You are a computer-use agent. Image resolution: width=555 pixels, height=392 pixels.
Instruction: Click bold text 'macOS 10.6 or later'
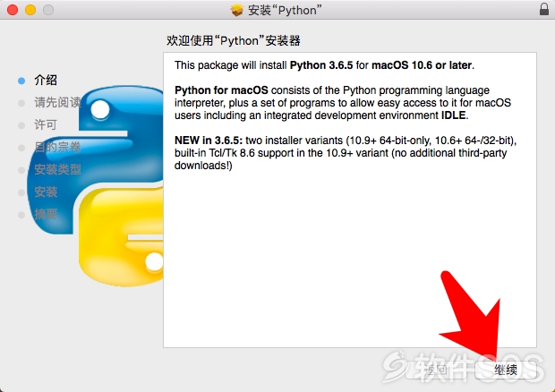[422, 65]
